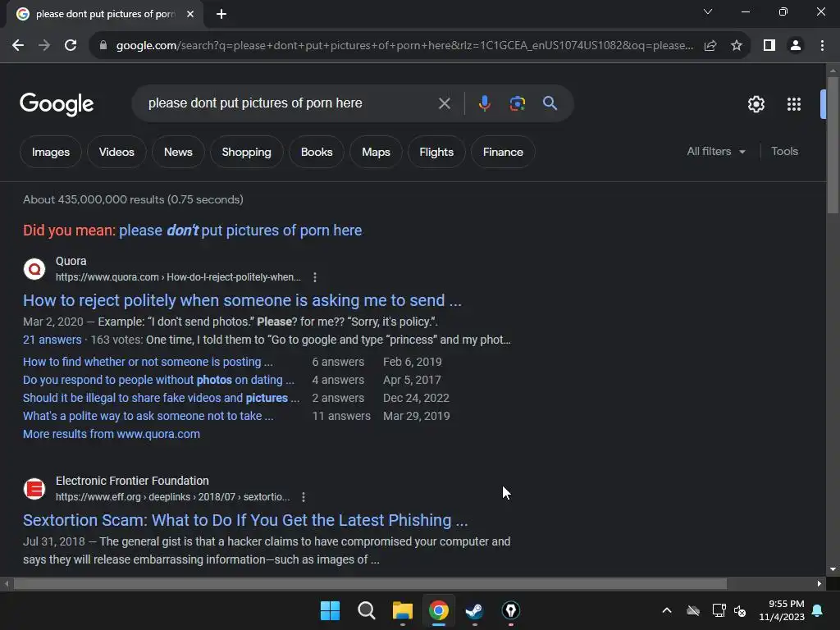Image resolution: width=840 pixels, height=630 pixels.
Task: Open taskbar search
Action: click(x=367, y=610)
